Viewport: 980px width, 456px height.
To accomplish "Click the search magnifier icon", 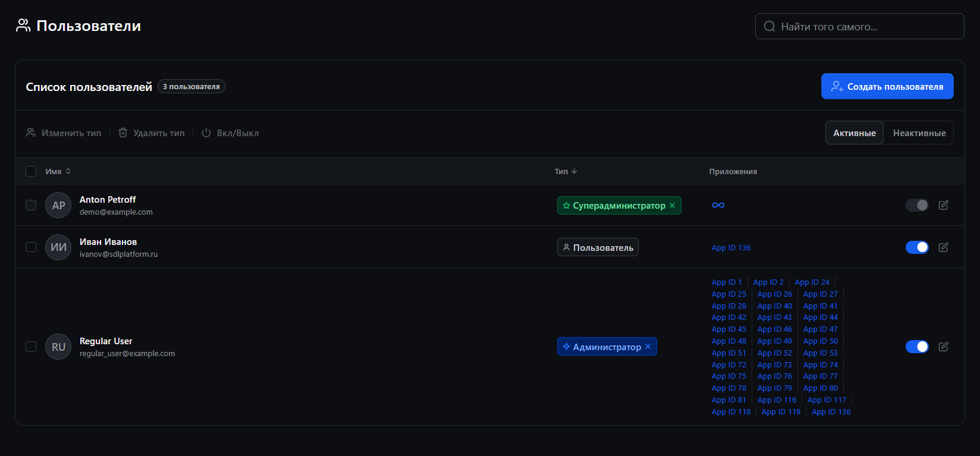I will click(x=769, y=26).
